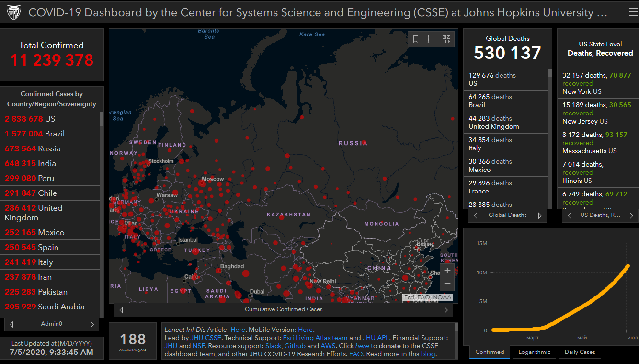Select Italy in global deaths list
Image resolution: width=639 pixels, height=364 pixels.
coord(505,144)
